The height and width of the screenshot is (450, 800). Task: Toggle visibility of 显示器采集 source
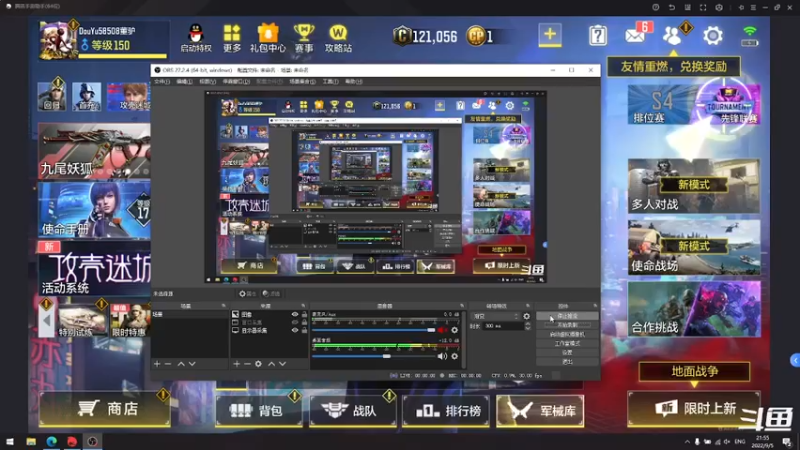point(295,330)
